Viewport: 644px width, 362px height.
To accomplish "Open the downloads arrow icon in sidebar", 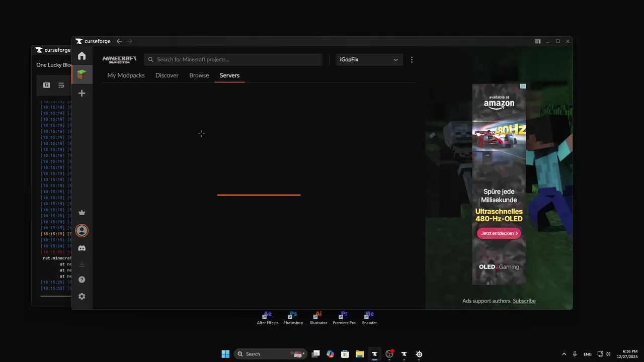I will pyautogui.click(x=82, y=264).
